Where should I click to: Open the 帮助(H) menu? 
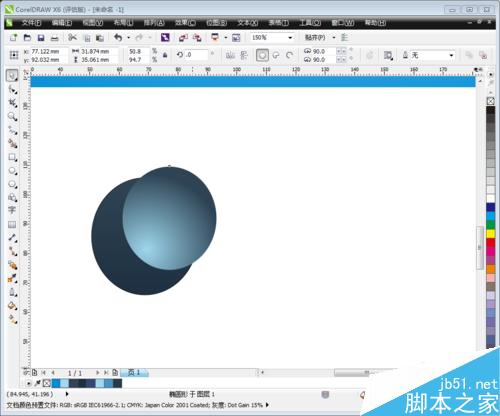pyautogui.click(x=375, y=23)
